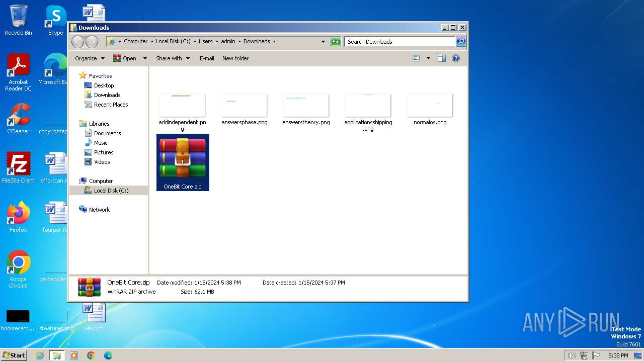Select Recycle Bin desktop icon
The image size is (644, 362).
point(18,20)
